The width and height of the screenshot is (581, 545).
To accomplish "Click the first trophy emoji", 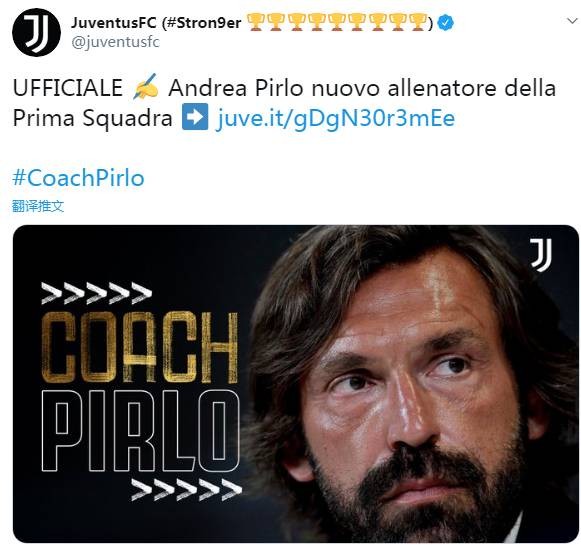I will coord(256,22).
